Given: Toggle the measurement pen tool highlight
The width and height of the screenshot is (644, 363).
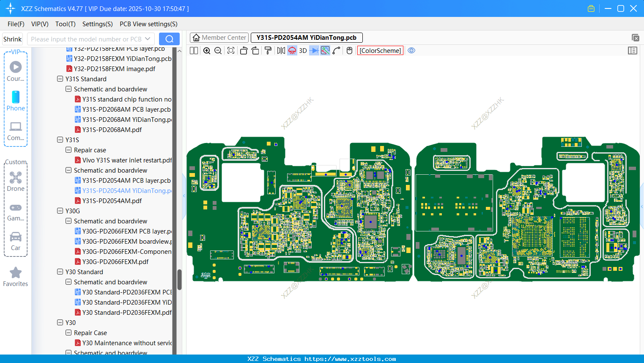Looking at the screenshot, I should (324, 50).
